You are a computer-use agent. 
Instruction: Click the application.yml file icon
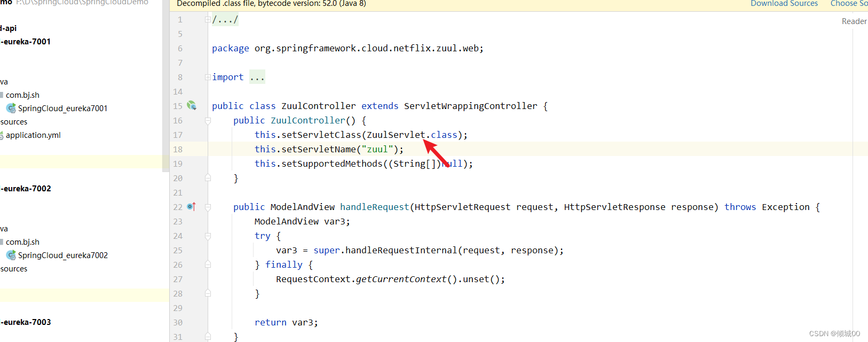[x=2, y=136]
